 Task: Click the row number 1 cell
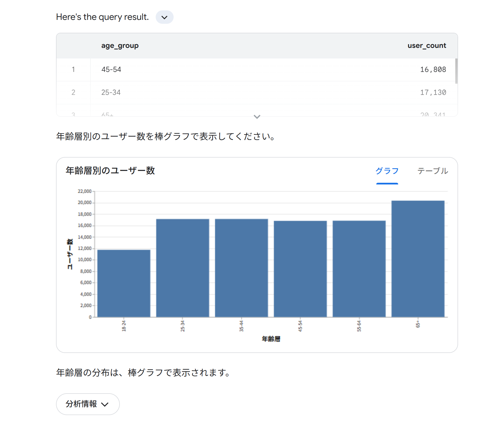pos(73,69)
